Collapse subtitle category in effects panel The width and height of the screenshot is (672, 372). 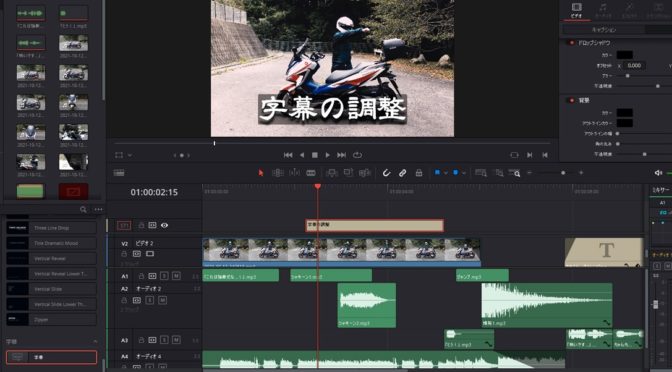coord(95,342)
